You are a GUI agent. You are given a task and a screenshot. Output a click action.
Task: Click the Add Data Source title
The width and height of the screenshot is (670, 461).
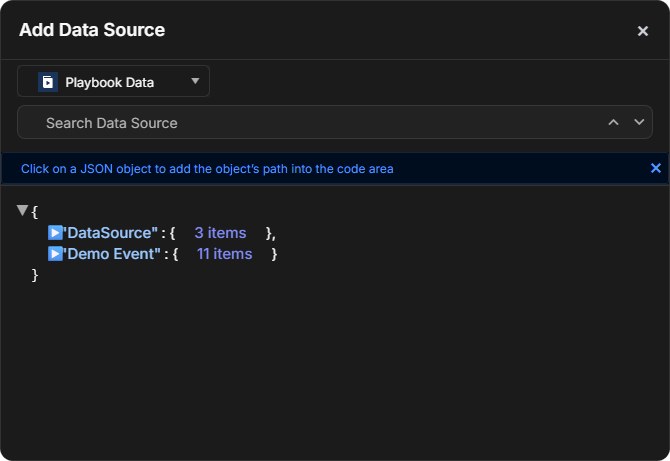pos(92,30)
